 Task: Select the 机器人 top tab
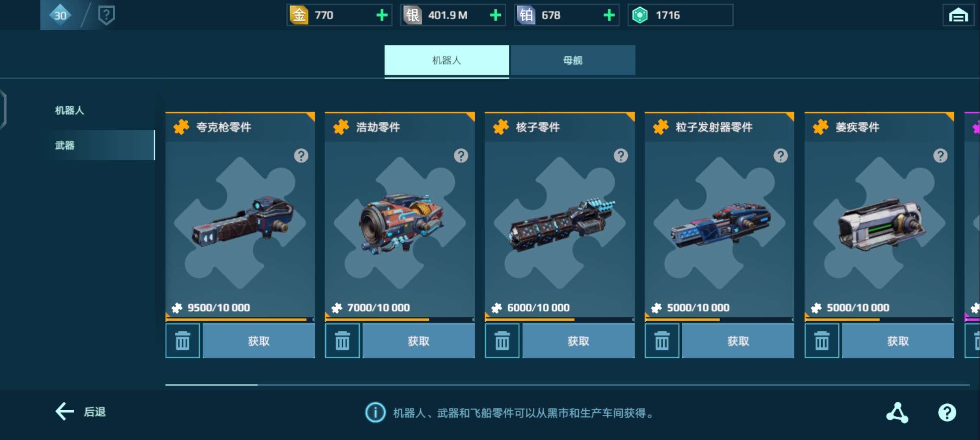pyautogui.click(x=446, y=60)
